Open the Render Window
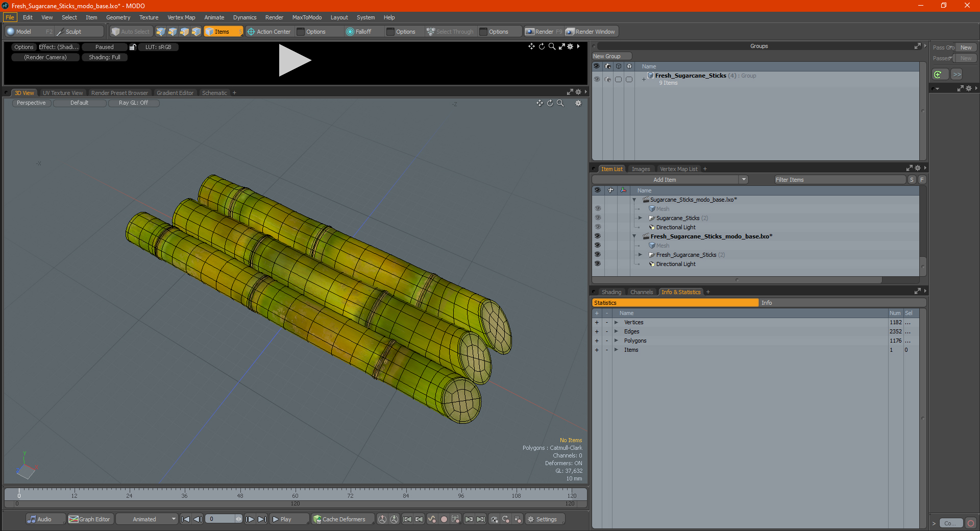Image resolution: width=980 pixels, height=531 pixels. 591,32
